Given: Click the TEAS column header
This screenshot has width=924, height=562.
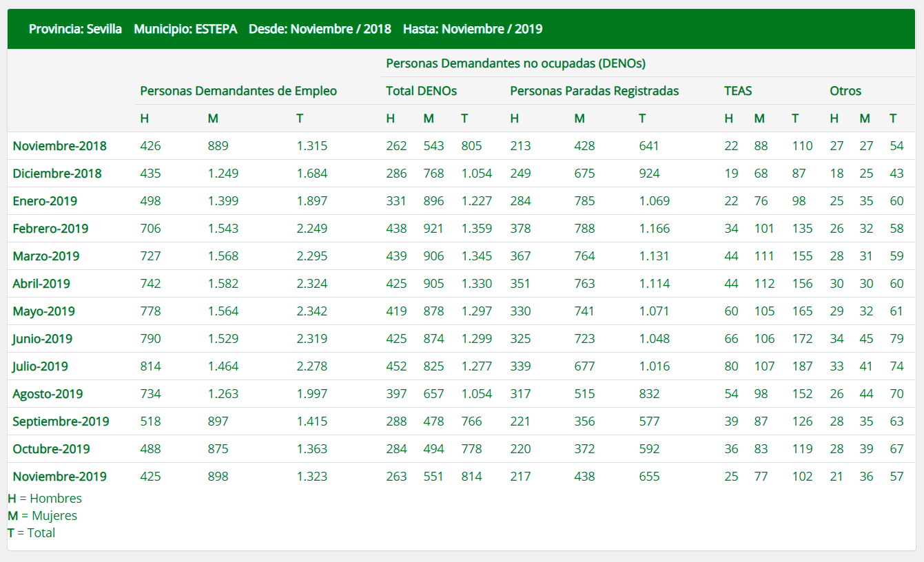Looking at the screenshot, I should click(737, 91).
